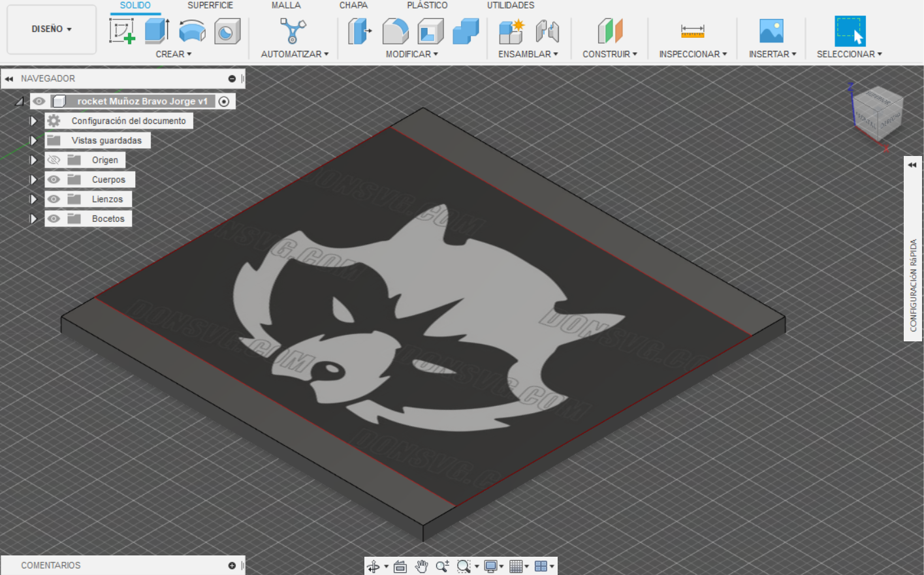Select the Cuerpos tree label
924x575 pixels.
108,179
